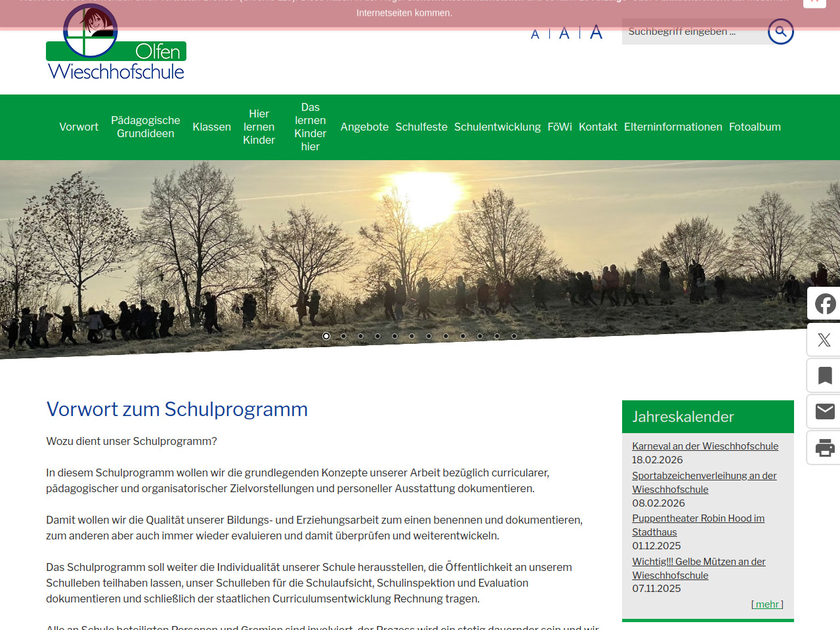Click the mehr link in Jahreskalender

click(x=767, y=604)
